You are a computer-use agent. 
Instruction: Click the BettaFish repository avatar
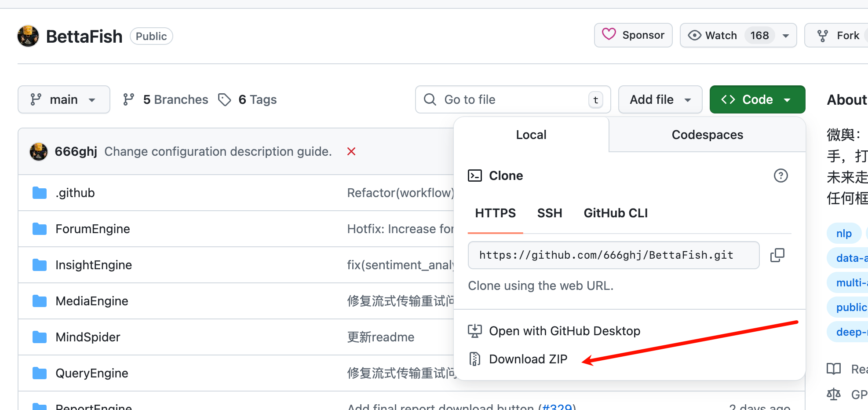coord(28,36)
